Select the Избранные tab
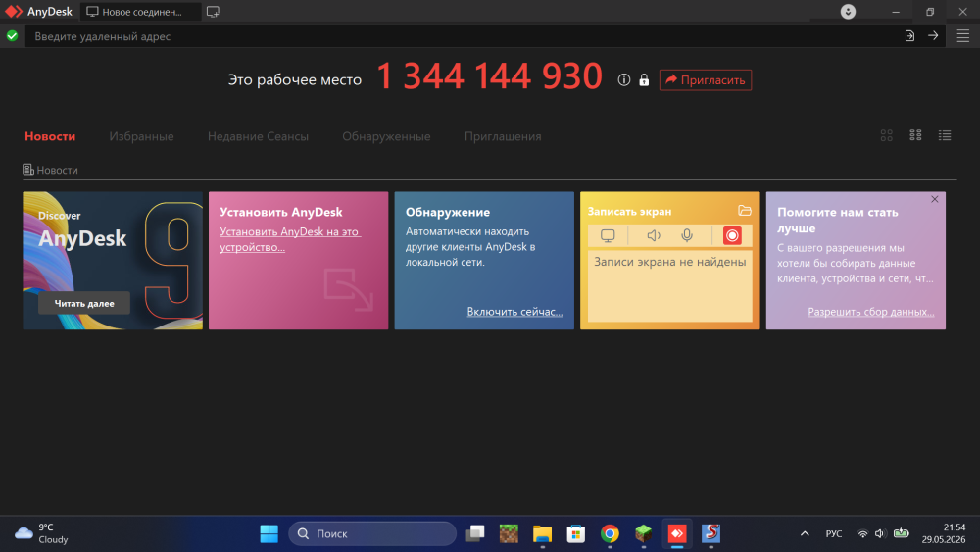The height and width of the screenshot is (552, 980). point(141,136)
